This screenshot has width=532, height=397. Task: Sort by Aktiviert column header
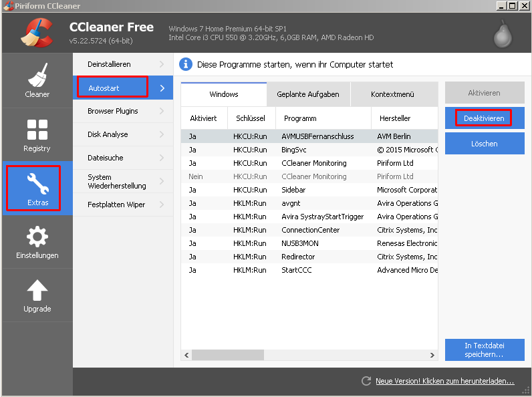click(204, 118)
